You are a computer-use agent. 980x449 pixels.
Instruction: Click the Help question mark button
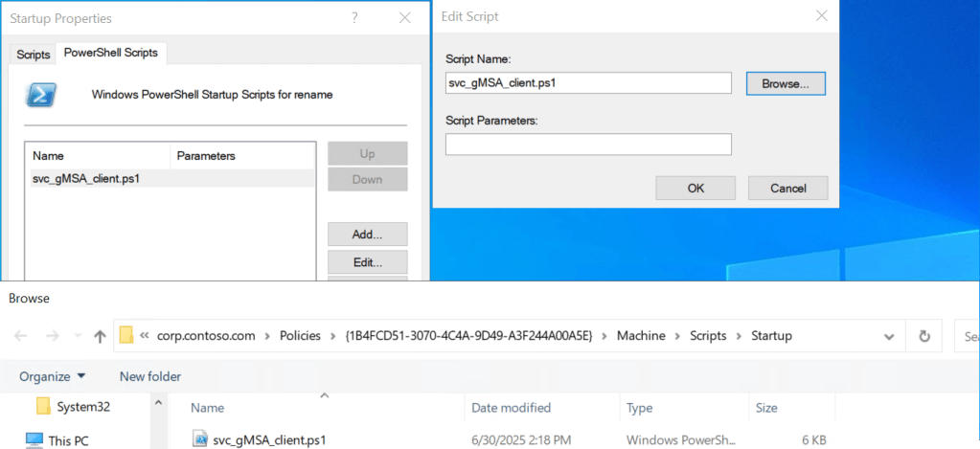click(354, 18)
